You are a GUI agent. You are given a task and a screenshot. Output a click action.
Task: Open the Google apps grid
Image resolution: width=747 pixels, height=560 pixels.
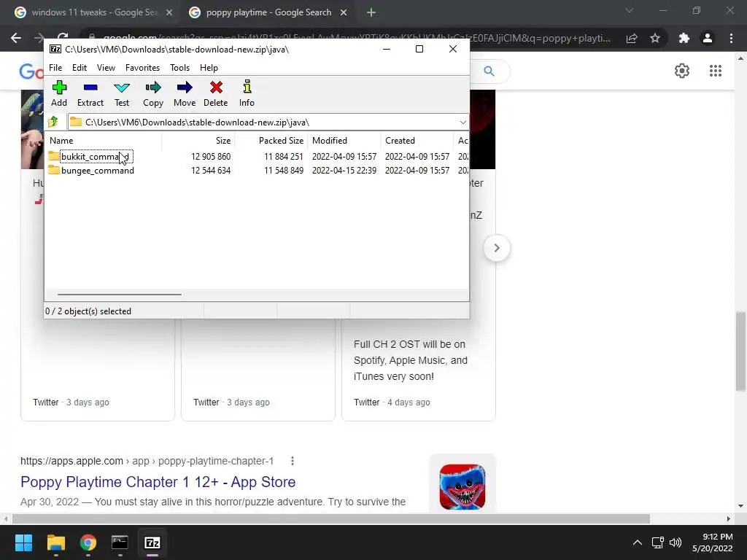715,71
